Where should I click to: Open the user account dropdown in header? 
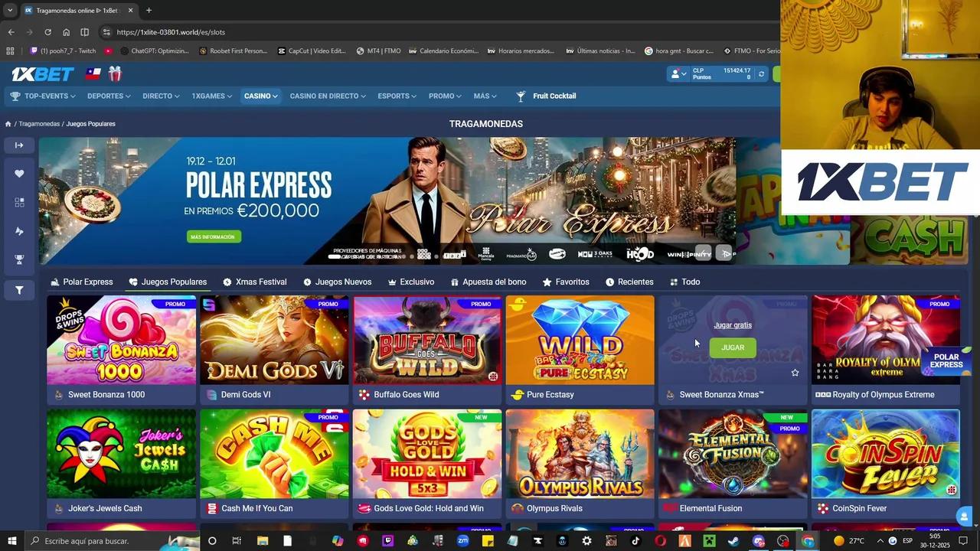click(x=678, y=74)
